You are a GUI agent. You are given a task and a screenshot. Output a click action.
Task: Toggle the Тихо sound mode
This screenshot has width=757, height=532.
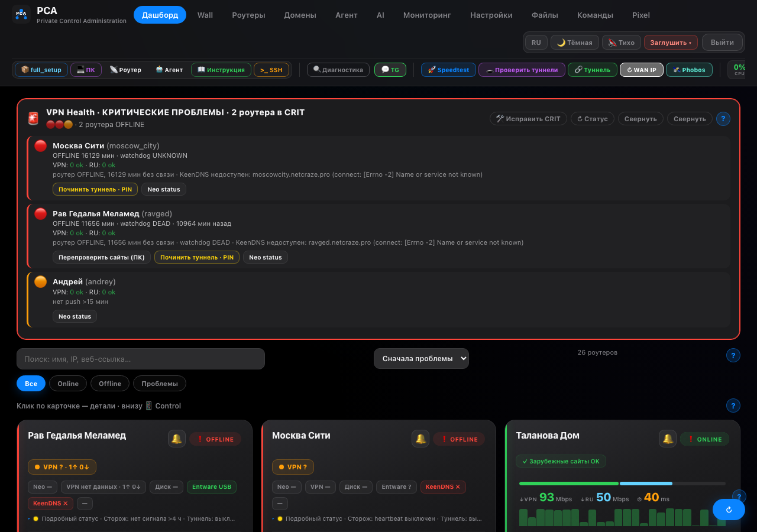coord(622,43)
